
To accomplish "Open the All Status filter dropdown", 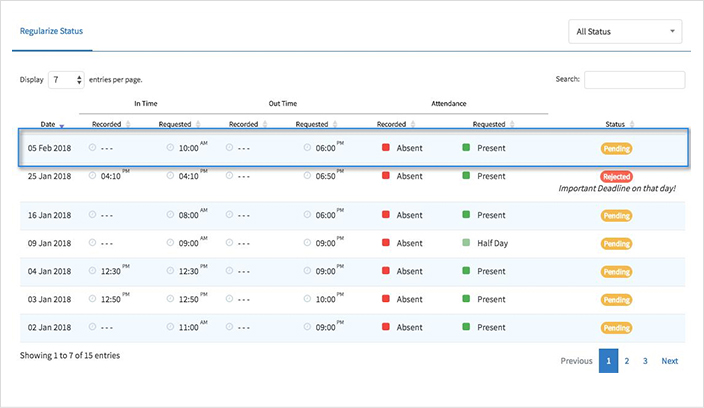I will (x=625, y=31).
